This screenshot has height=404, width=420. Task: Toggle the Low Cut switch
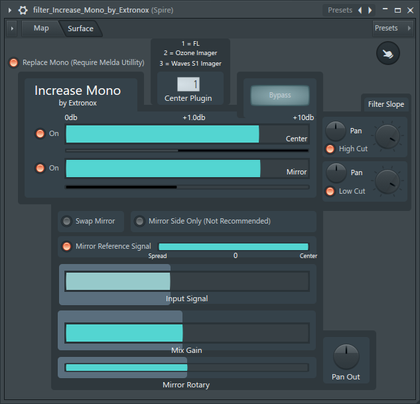pos(330,191)
